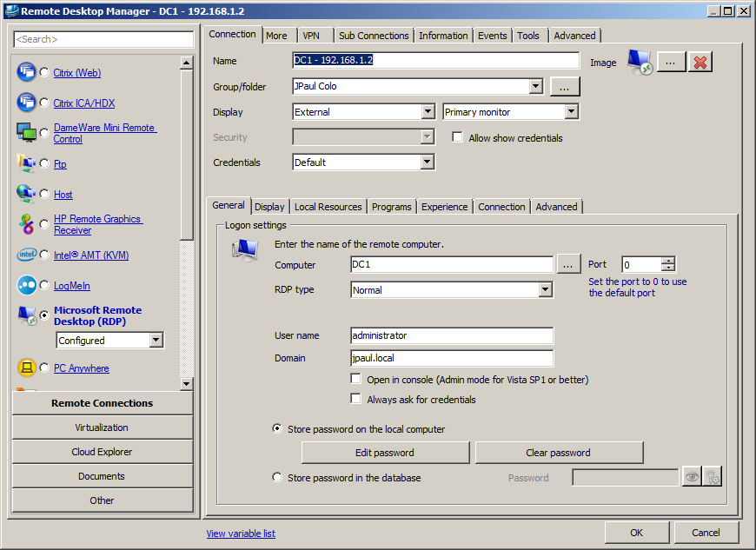Select the Intel AMT (KVM) radio button
This screenshot has width=756, height=550.
point(44,255)
